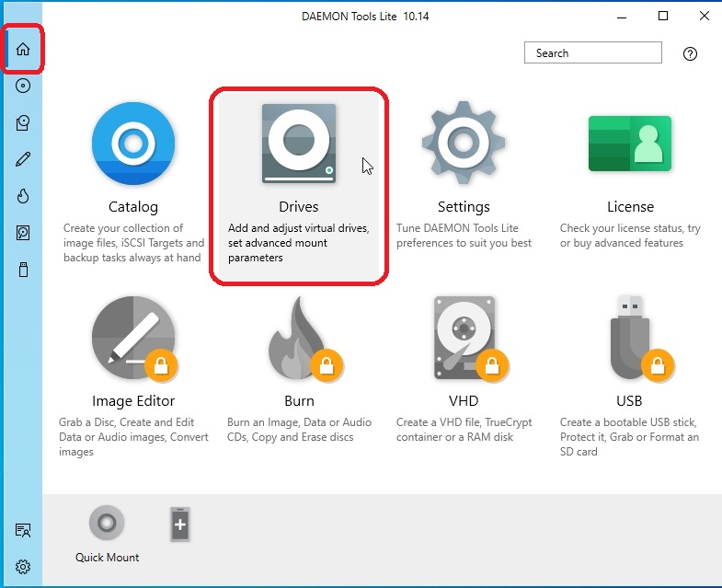Click the Settings title label
Screen dimensions: 722x588
click(464, 207)
